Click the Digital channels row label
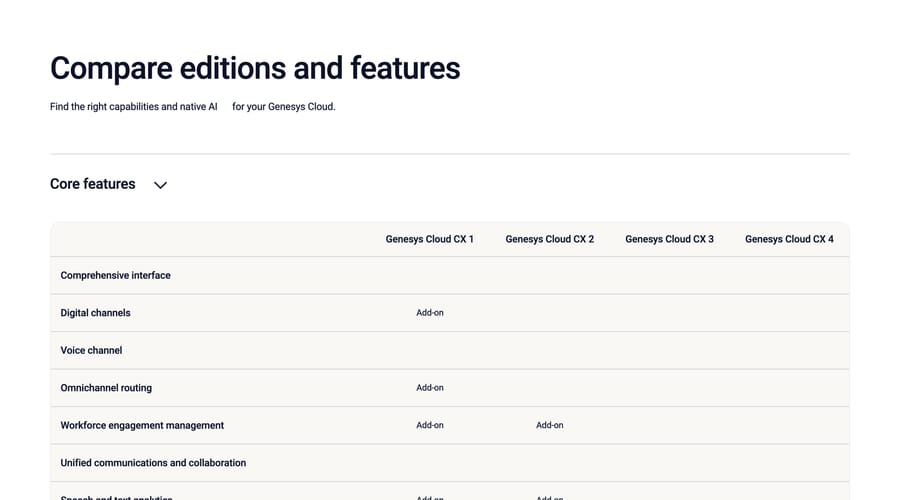Viewport: 900px width, 500px height. [95, 313]
